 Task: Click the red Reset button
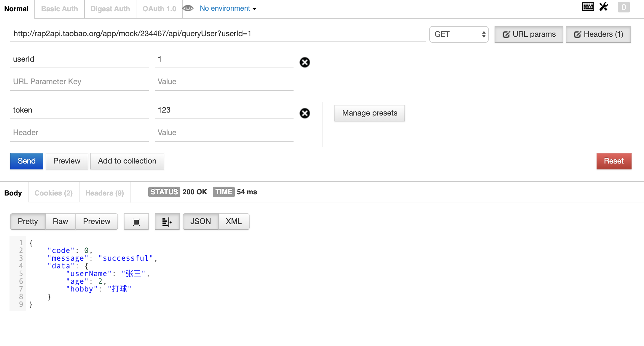614,161
